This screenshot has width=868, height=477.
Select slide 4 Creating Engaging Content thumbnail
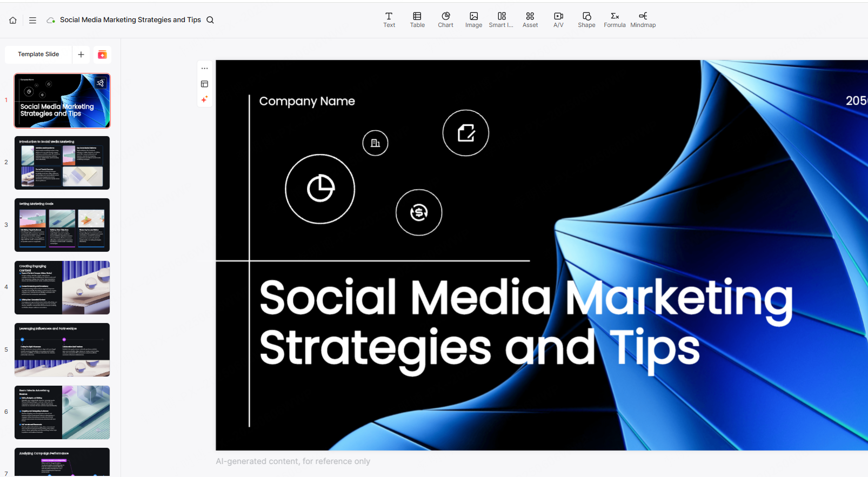pyautogui.click(x=62, y=287)
